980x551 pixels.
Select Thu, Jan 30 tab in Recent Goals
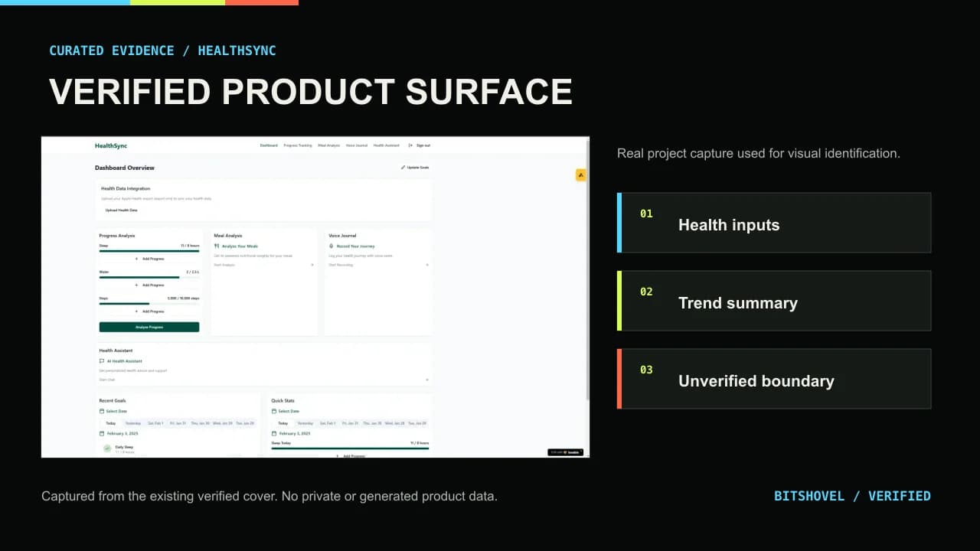[x=200, y=423]
